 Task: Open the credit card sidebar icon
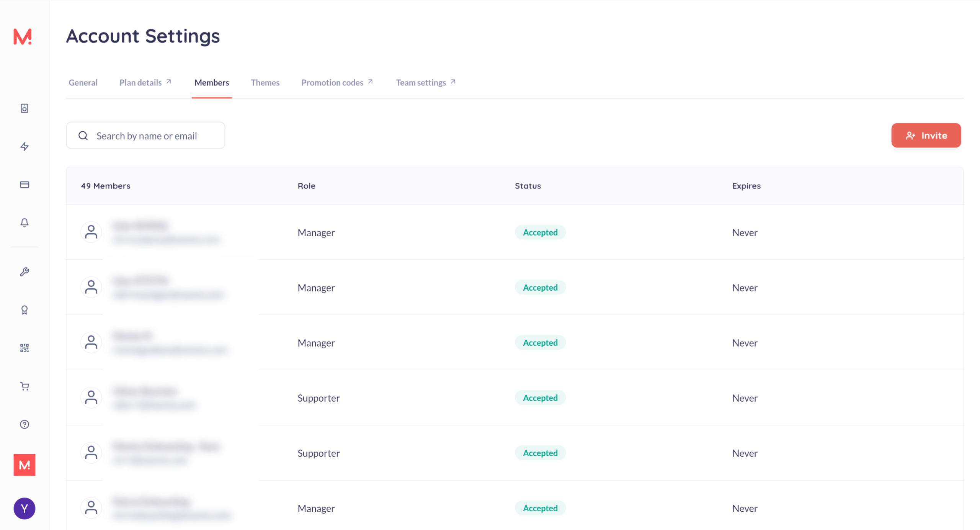[x=24, y=185]
